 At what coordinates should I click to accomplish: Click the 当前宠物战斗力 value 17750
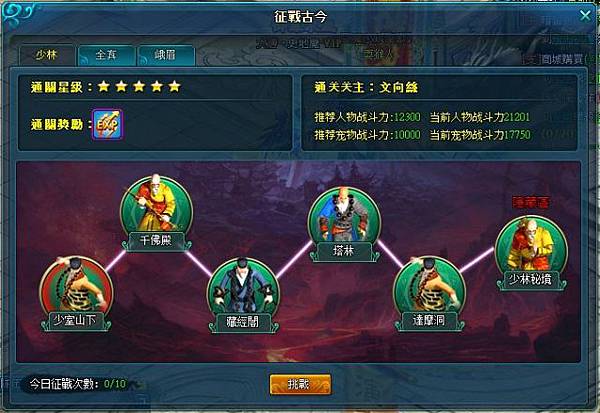517,135
